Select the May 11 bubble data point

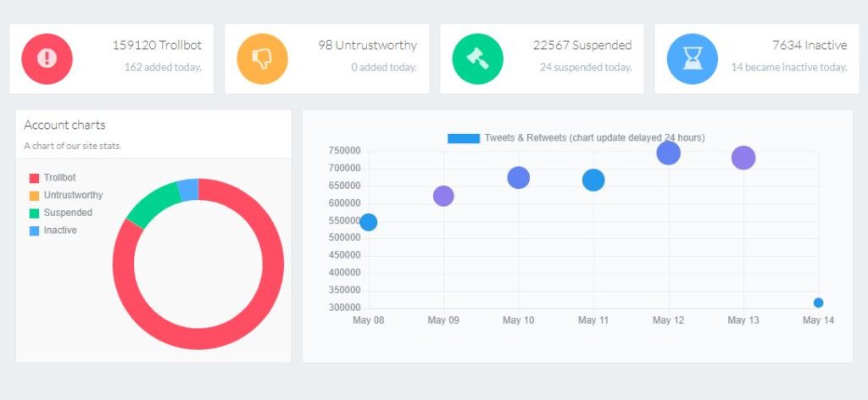[593, 180]
